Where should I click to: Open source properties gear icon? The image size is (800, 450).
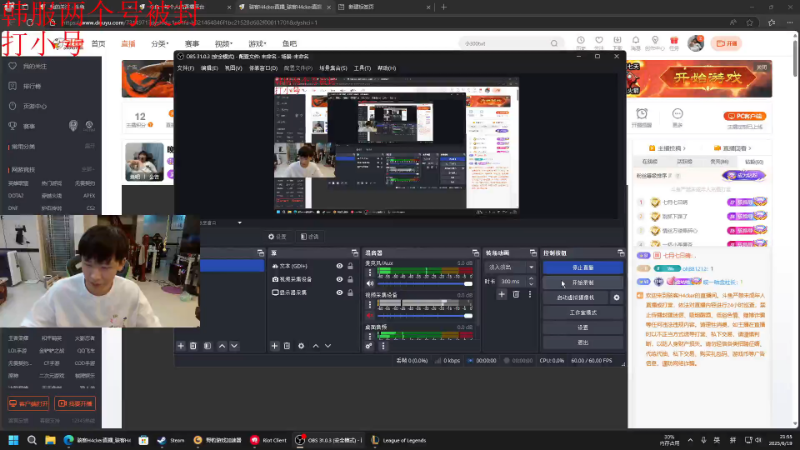(301, 346)
